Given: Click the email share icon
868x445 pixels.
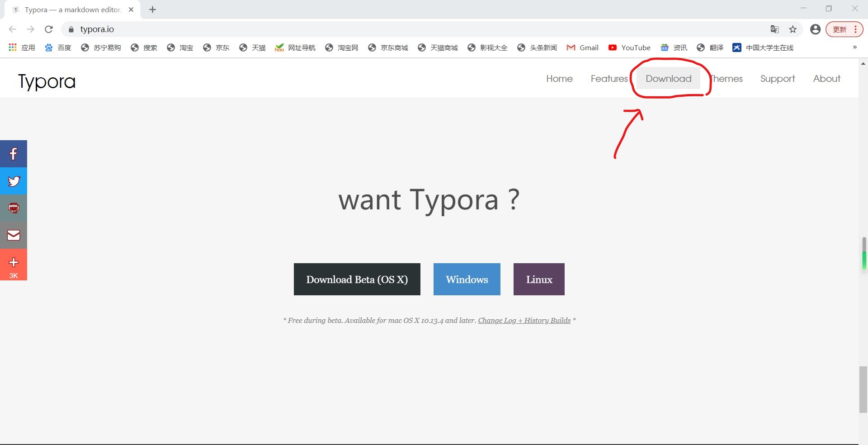Looking at the screenshot, I should [x=14, y=235].
